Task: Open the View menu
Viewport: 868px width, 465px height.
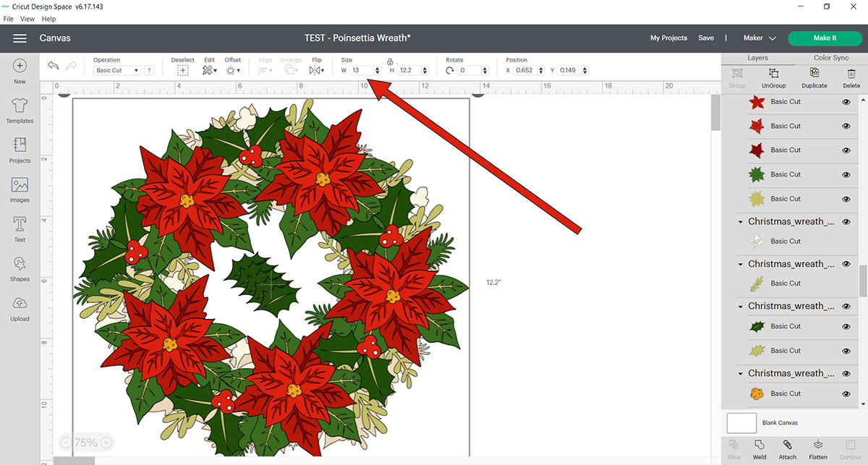Action: click(x=27, y=19)
